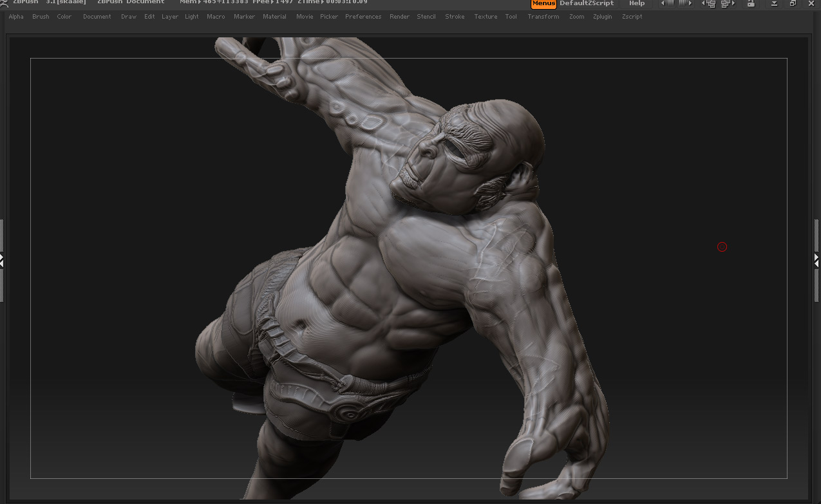Image resolution: width=821 pixels, height=504 pixels.
Task: Open the Picker menu
Action: click(329, 17)
